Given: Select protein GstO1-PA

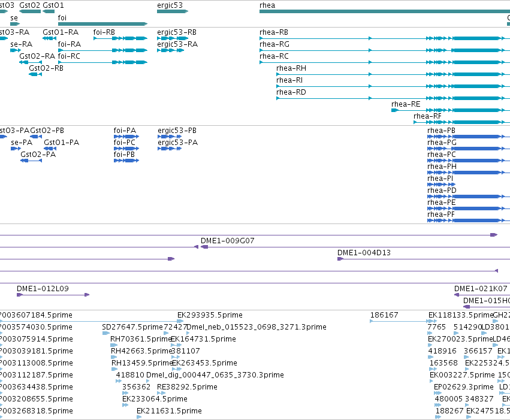Looking at the screenshot, I should 50,149.
